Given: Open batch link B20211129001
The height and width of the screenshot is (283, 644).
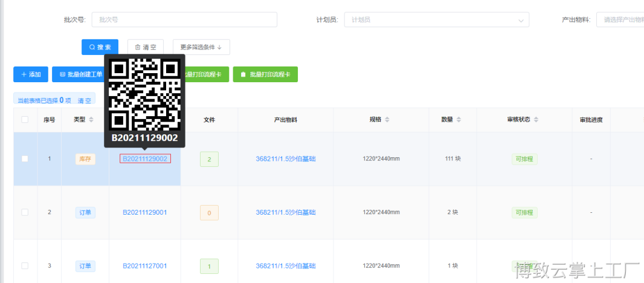Looking at the screenshot, I should [x=145, y=212].
